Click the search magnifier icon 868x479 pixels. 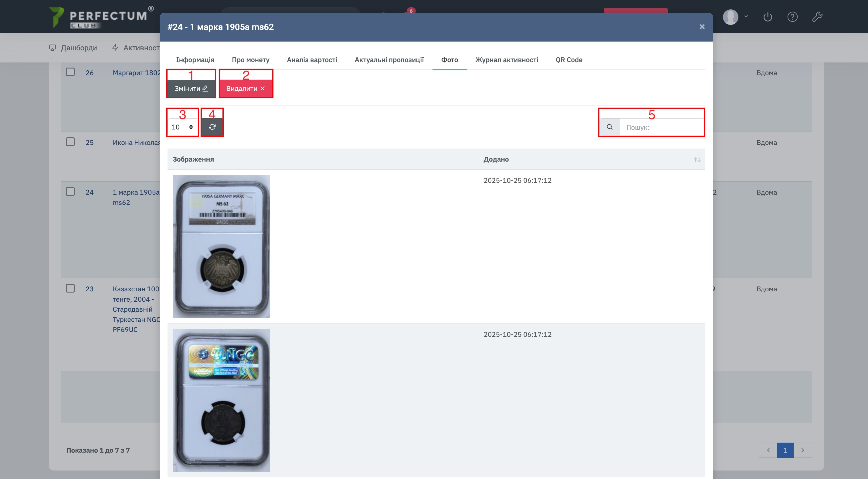pos(609,127)
